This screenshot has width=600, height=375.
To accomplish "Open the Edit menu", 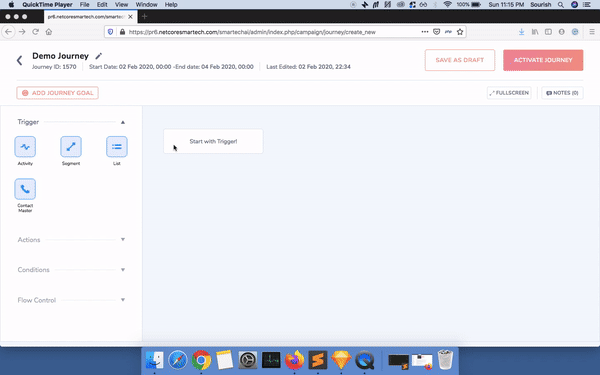I will point(102,5).
